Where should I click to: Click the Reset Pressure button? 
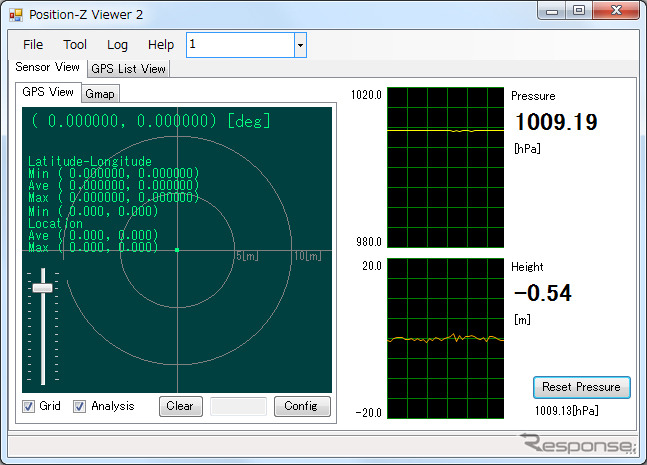pyautogui.click(x=581, y=387)
